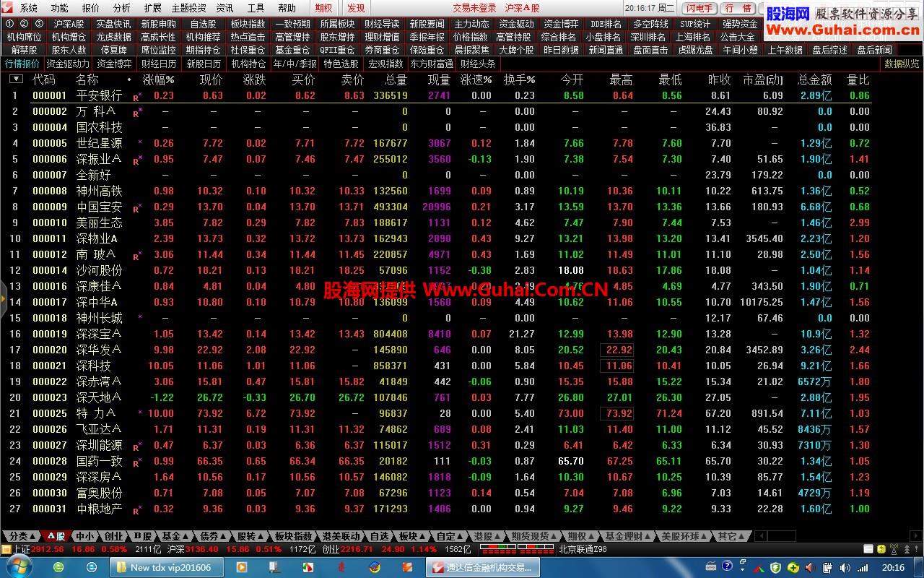Switch to the 东方财富通 tab
The width and height of the screenshot is (924, 578).
coord(432,64)
